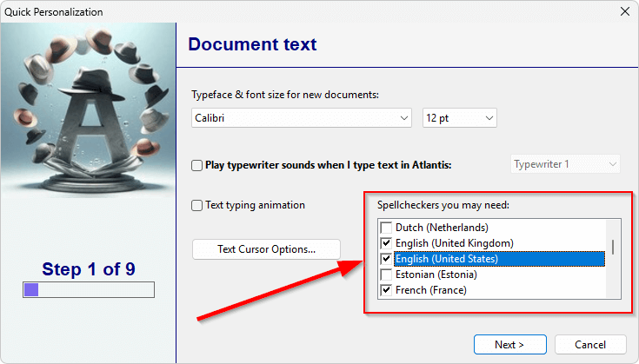Click the step progress bar
Screen dimensions: 639x364
pyautogui.click(x=89, y=290)
